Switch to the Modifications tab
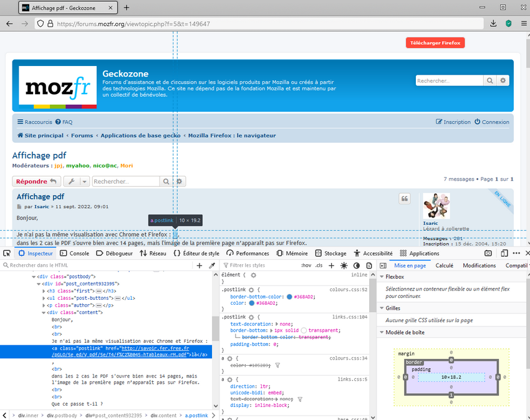 [479, 265]
